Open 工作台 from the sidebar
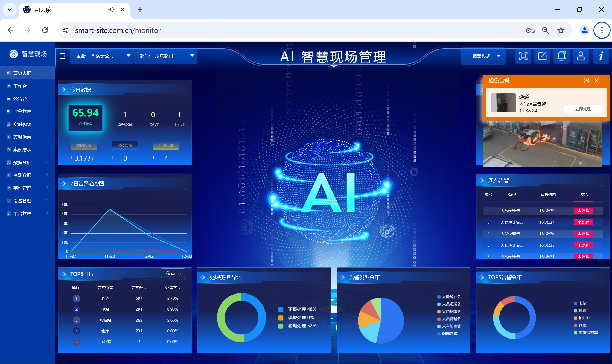Image resolution: width=612 pixels, height=364 pixels. pyautogui.click(x=27, y=86)
